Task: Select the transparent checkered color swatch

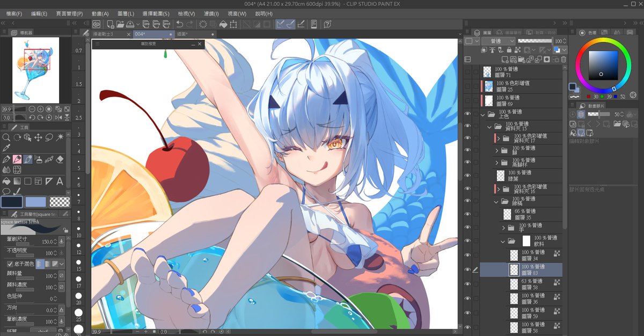Action: 59,202
